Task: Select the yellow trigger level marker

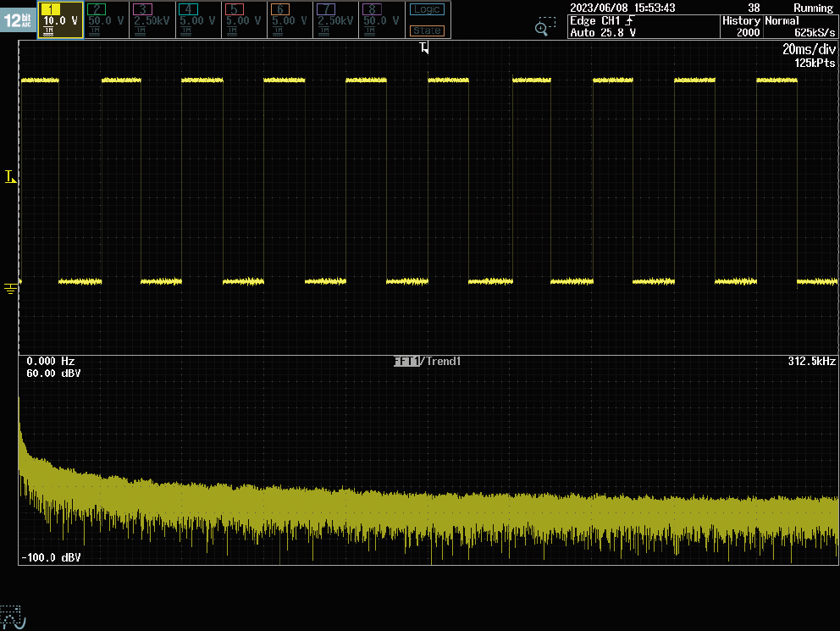Action: tap(10, 177)
